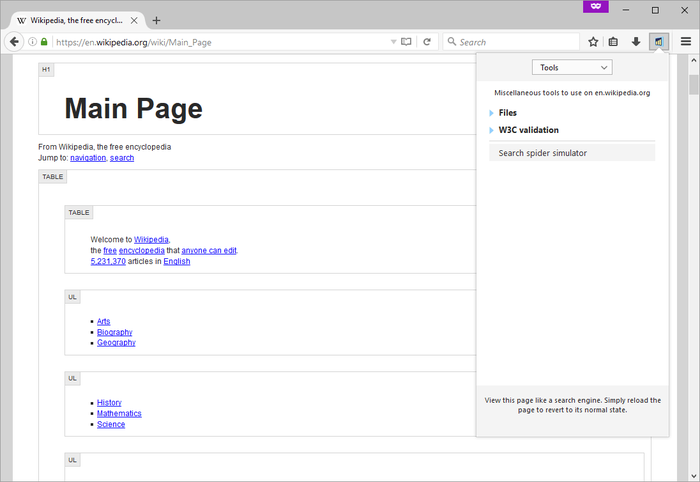Toggle the SEO extension toolbar icon

[658, 42]
